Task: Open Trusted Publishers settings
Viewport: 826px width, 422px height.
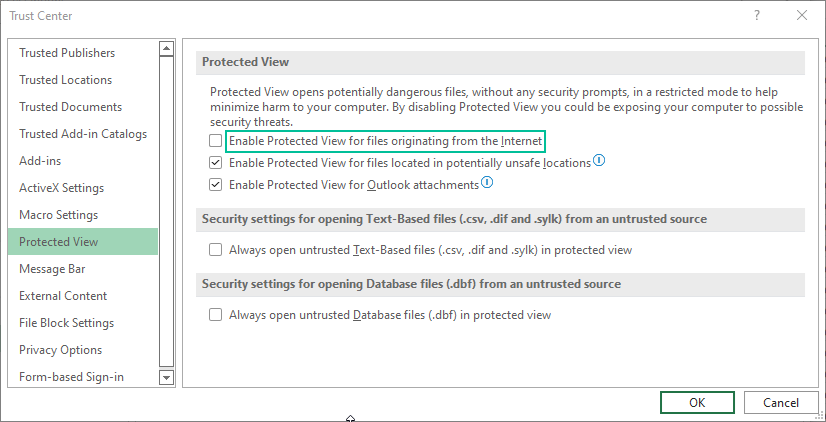Action: (x=67, y=53)
